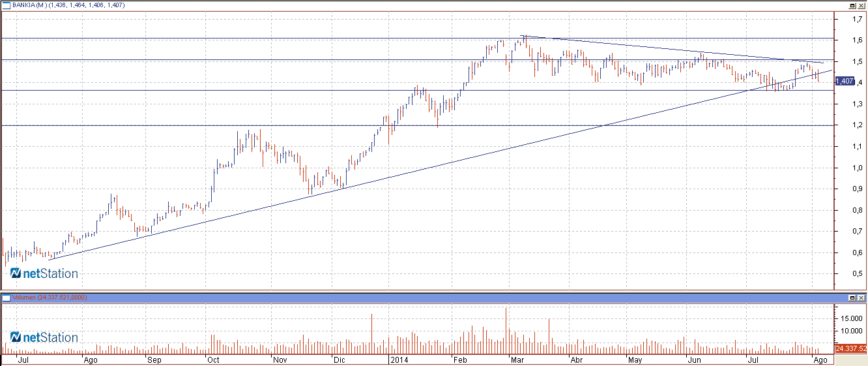Click the netStation logo in volume panel
Screen dimensions: 868x366
point(44,337)
